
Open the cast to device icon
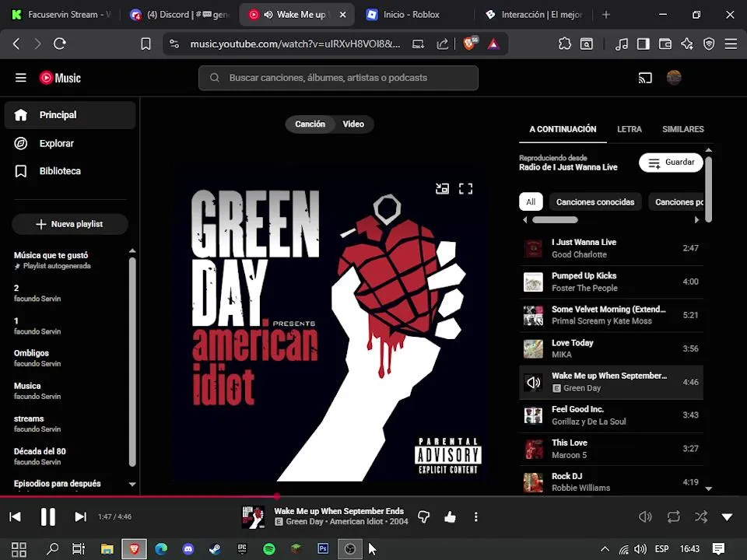tap(644, 78)
